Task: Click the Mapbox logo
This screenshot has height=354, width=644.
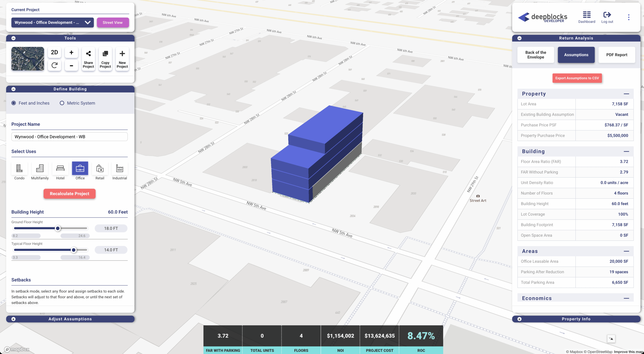Action: coord(17,349)
